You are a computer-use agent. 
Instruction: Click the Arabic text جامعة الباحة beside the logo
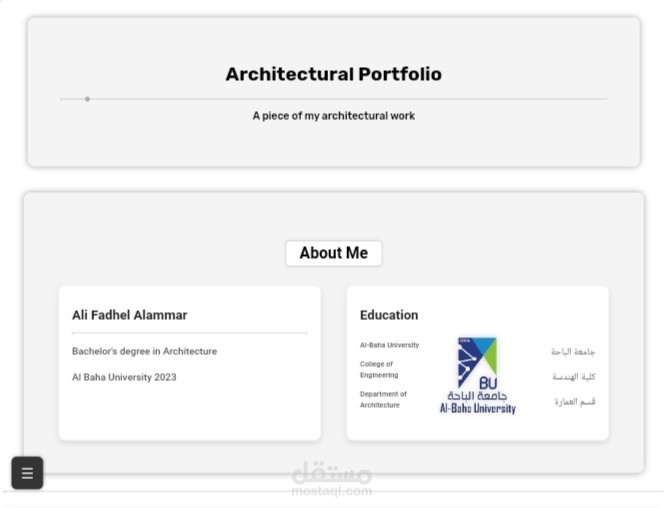pos(573,352)
